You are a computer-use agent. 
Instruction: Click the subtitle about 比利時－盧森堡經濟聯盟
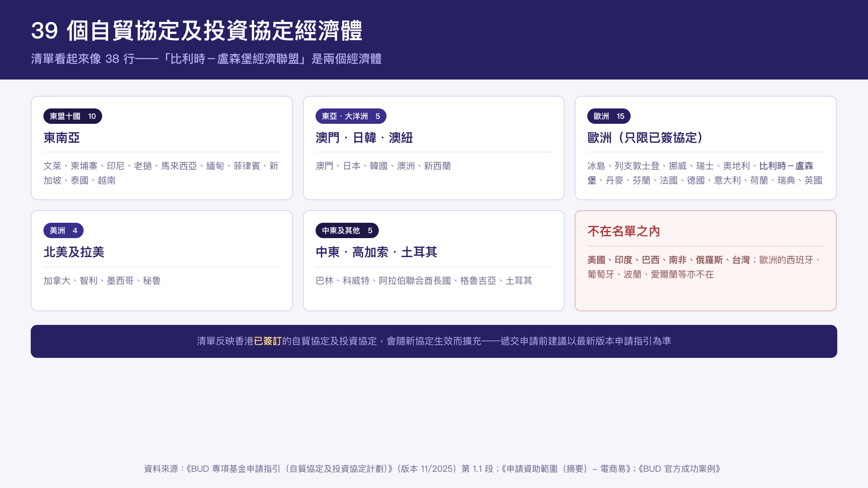[206, 59]
